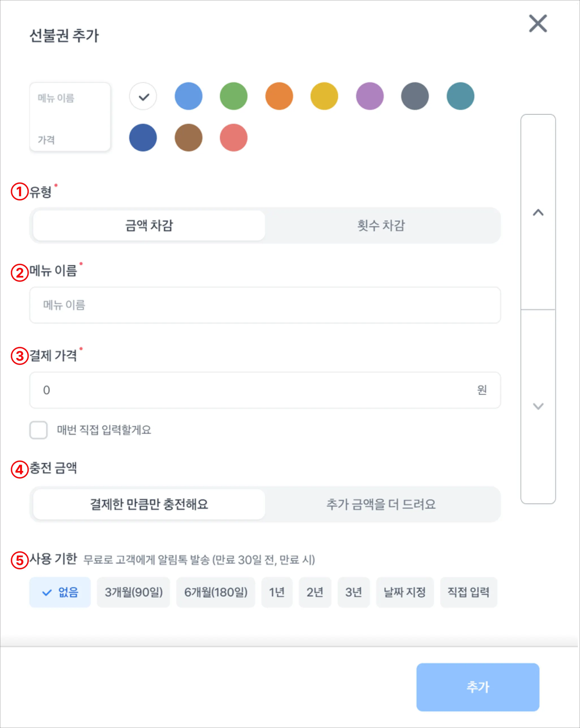Select 날짜 지정 expiration option
The image size is (580, 728).
coord(404,592)
